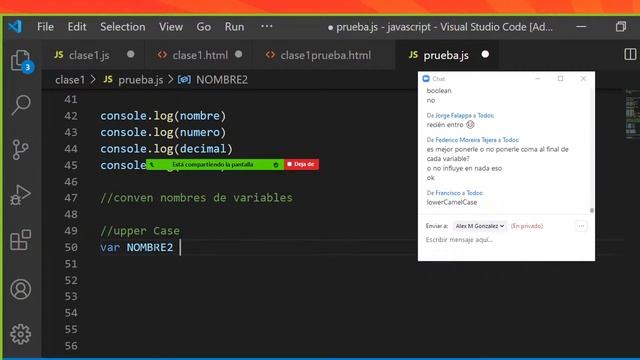Click console.log(nombre) code line
This screenshot has height=360, width=640.
pos(163,116)
